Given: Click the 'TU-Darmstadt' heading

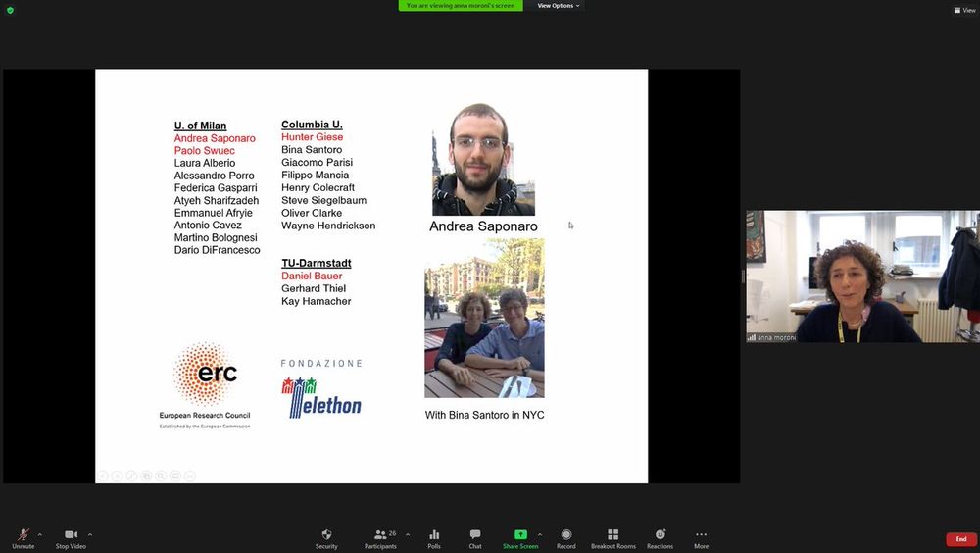Looking at the screenshot, I should tap(317, 264).
